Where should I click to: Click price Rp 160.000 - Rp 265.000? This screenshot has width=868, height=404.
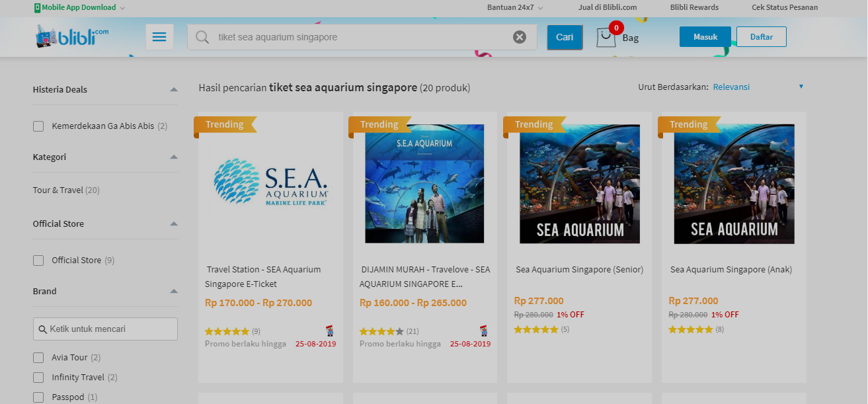pos(413,303)
